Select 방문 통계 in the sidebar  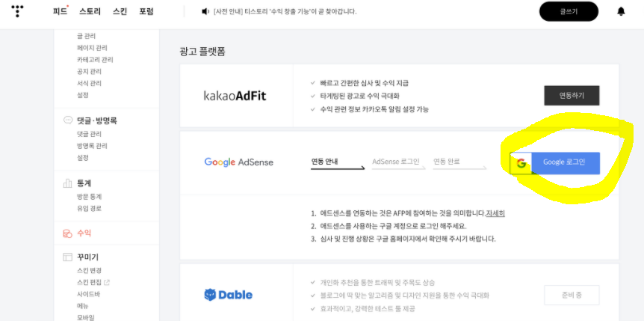[x=89, y=197]
